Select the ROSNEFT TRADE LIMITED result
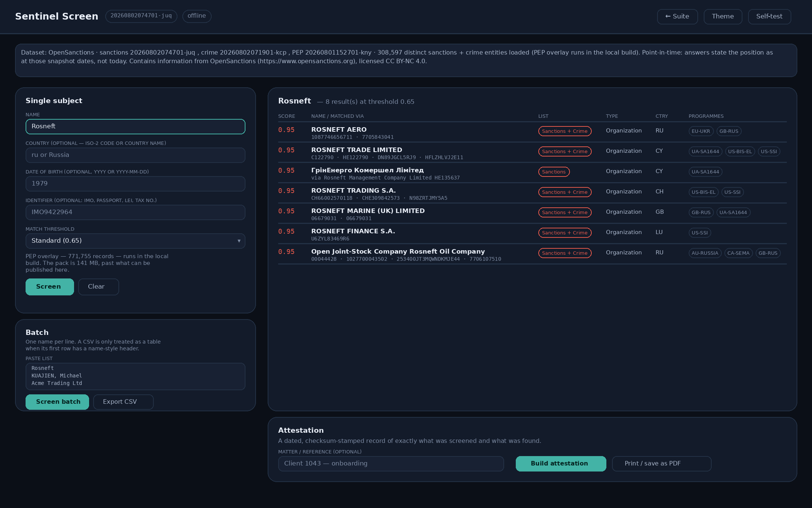The width and height of the screenshot is (812, 508). coord(357,150)
